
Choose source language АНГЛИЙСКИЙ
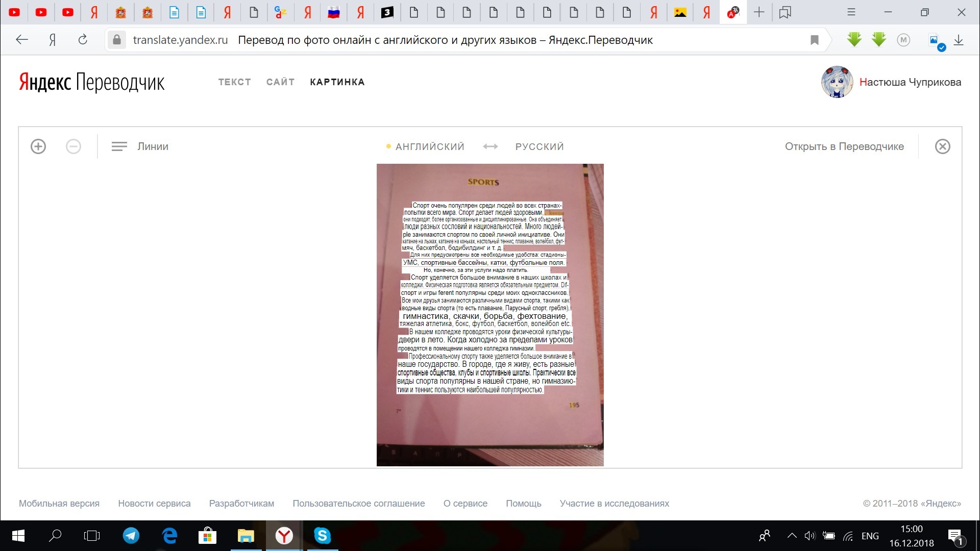point(430,147)
